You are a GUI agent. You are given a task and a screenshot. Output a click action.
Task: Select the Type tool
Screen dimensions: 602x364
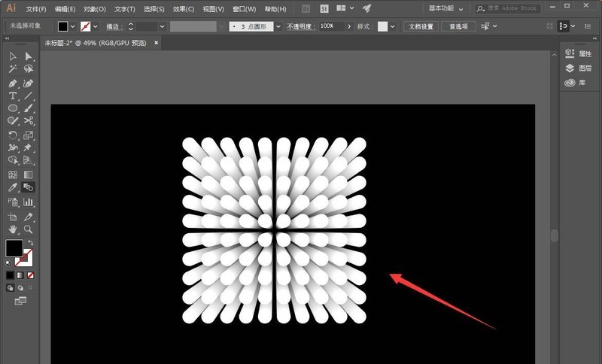(x=13, y=96)
